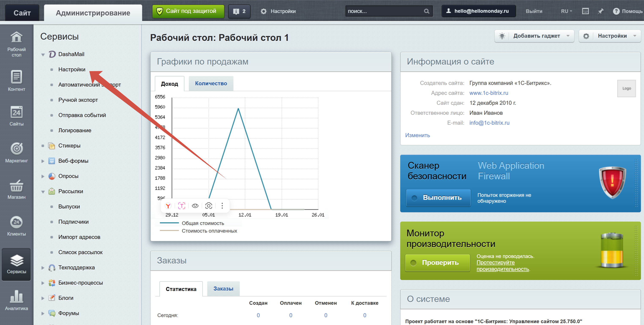Click the Клиенты sidebar icon
This screenshot has width=644, height=325.
pos(16,222)
